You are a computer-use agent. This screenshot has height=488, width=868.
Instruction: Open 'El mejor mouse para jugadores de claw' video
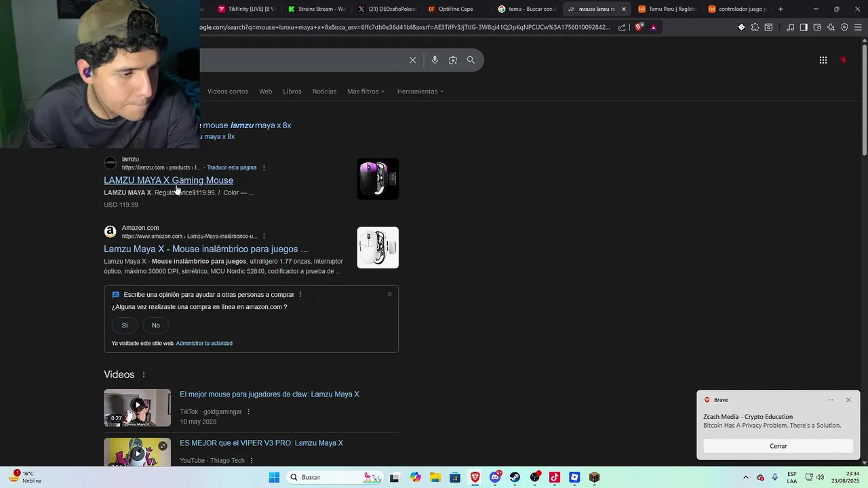click(269, 394)
